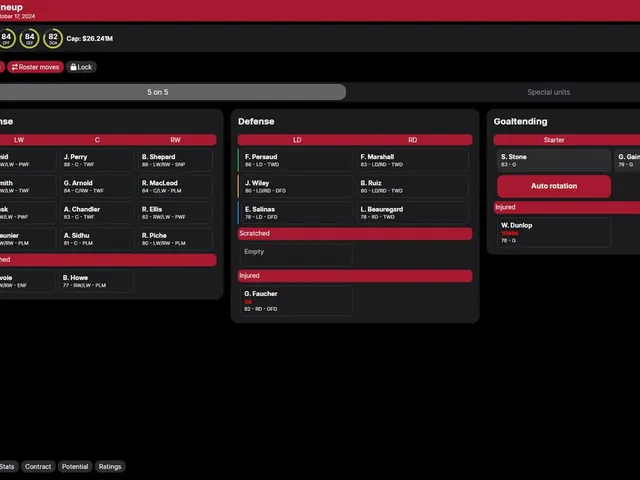Click the A. Sidhu player card
640x480 pixels.
[x=97, y=239]
